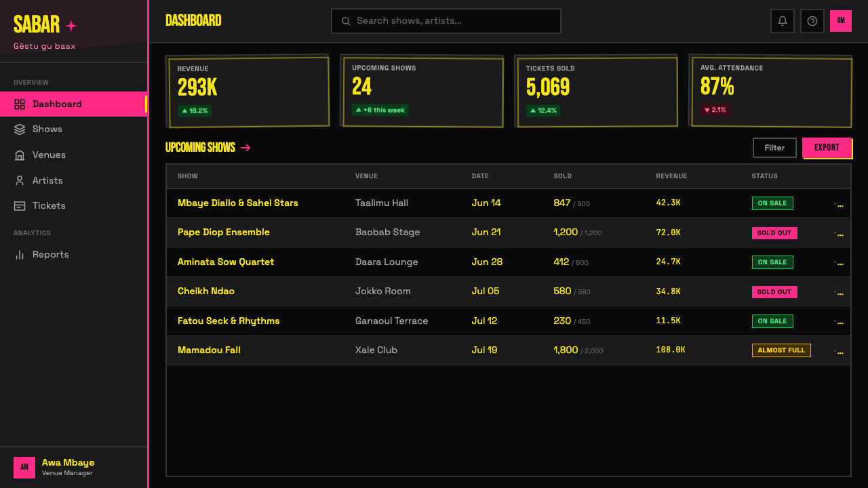Open more options for Cheikh Ndao row
The height and width of the screenshot is (488, 868).
click(839, 292)
